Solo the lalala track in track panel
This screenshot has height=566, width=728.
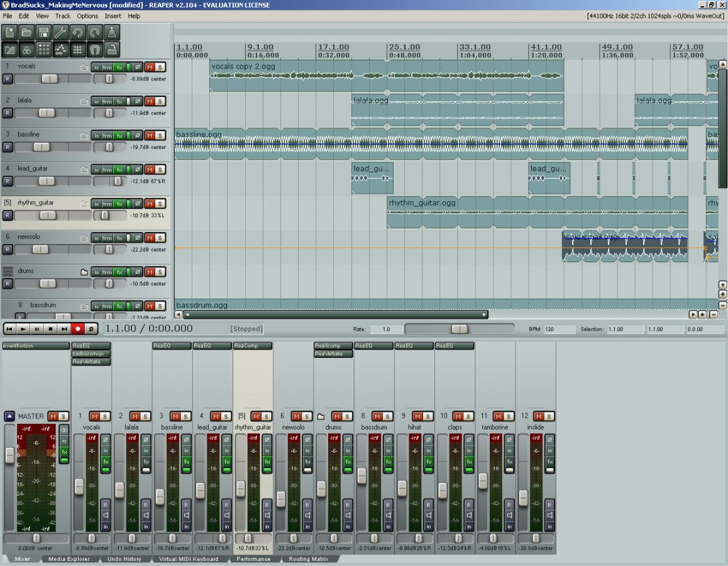point(160,101)
